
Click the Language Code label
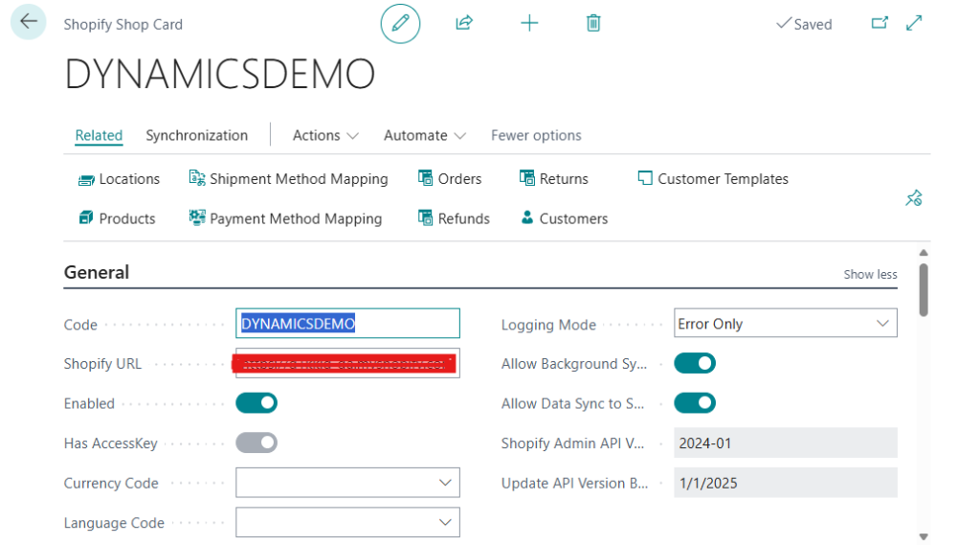click(x=114, y=523)
